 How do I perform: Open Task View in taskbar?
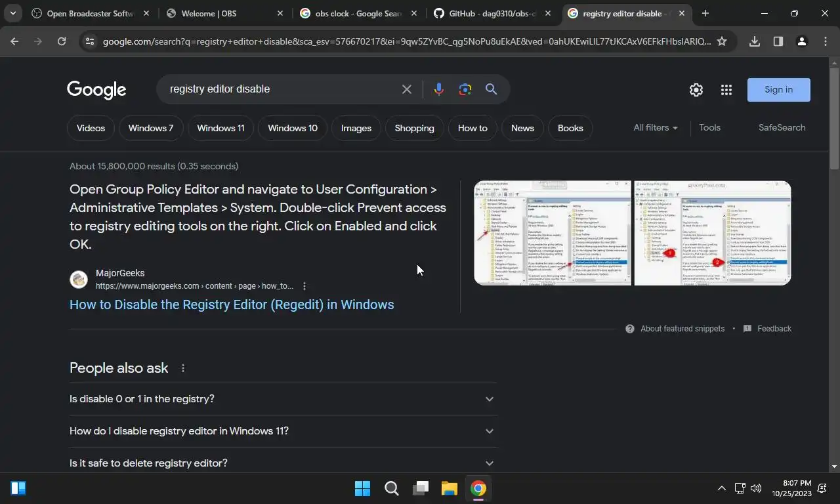point(421,488)
